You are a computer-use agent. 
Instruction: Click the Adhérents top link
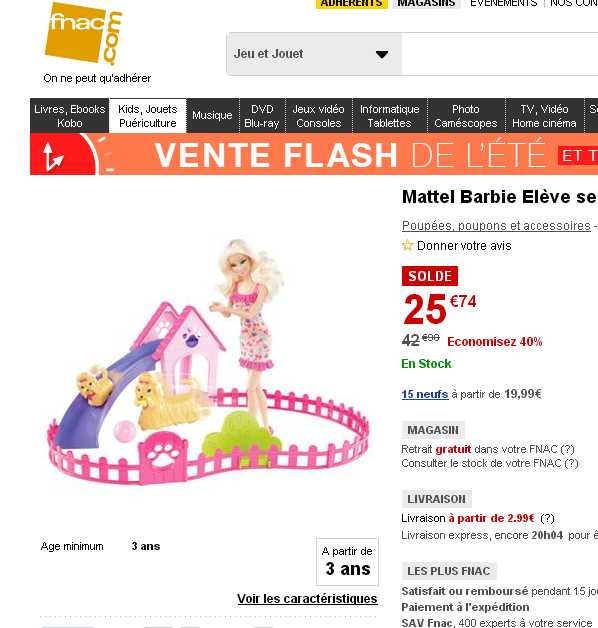click(352, 4)
